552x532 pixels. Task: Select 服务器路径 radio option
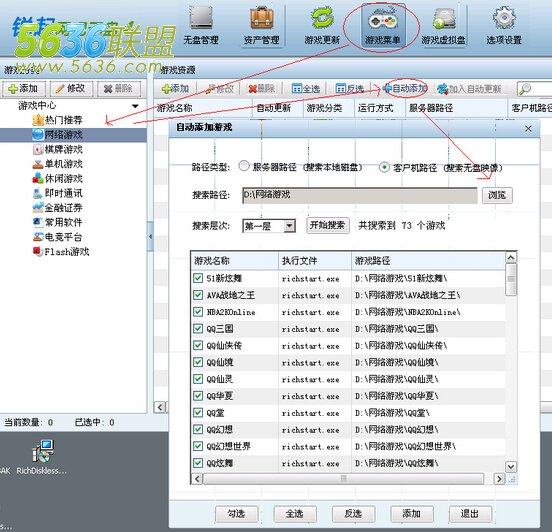[x=244, y=166]
